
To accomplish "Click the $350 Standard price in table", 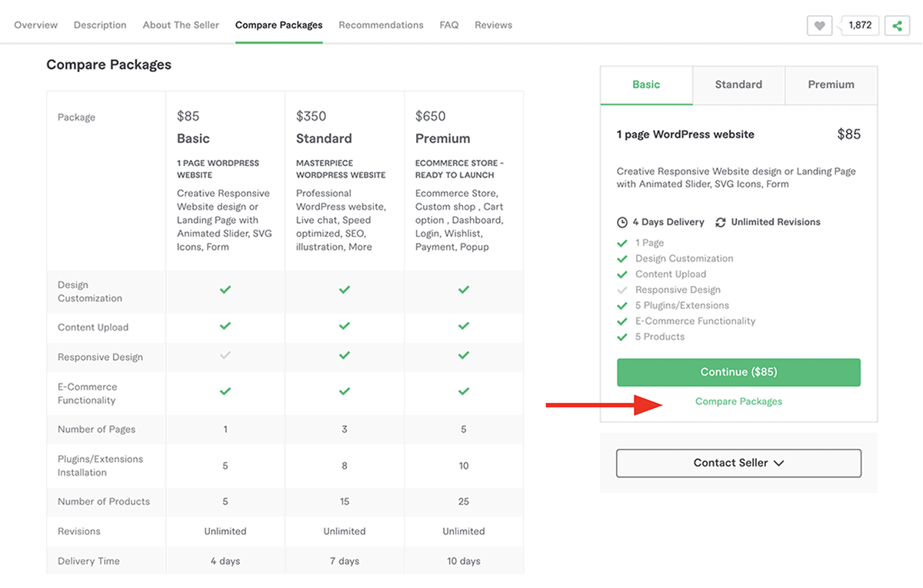I will pyautogui.click(x=312, y=116).
